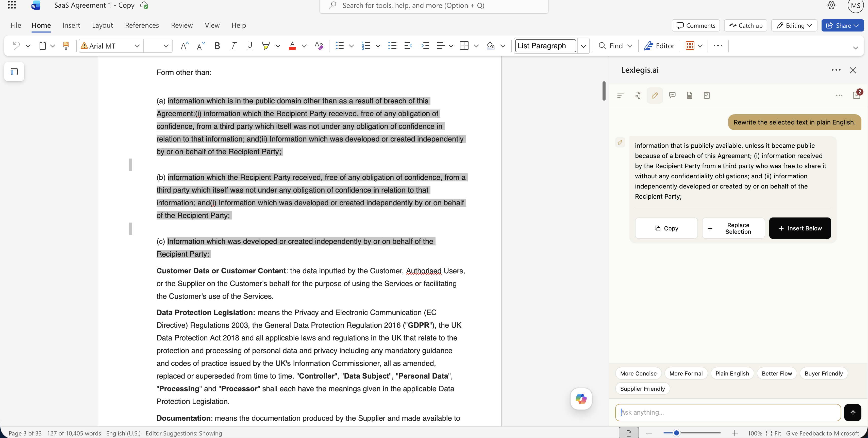Toggle italic formatting

(x=233, y=45)
